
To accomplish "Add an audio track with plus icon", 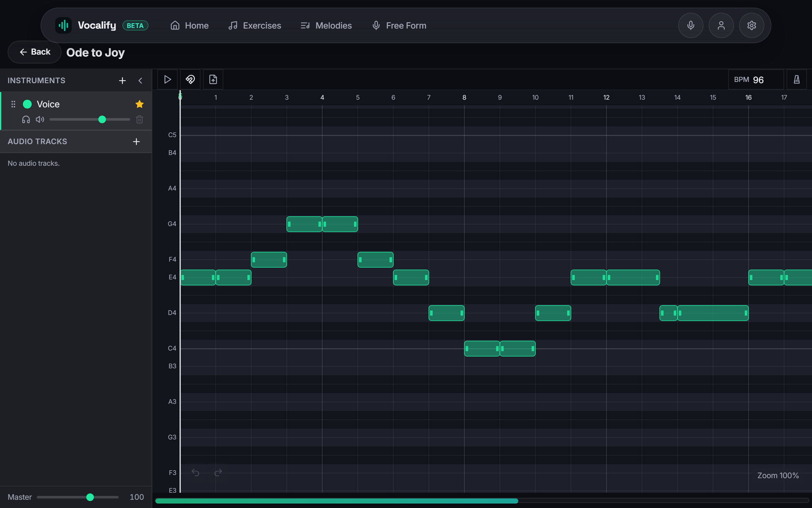I will coord(136,142).
